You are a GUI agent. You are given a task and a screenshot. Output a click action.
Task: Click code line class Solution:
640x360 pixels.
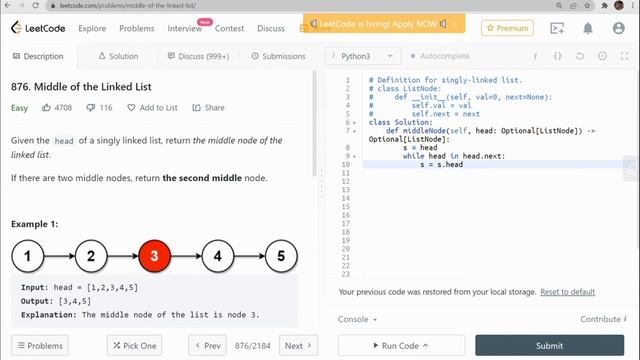click(400, 122)
